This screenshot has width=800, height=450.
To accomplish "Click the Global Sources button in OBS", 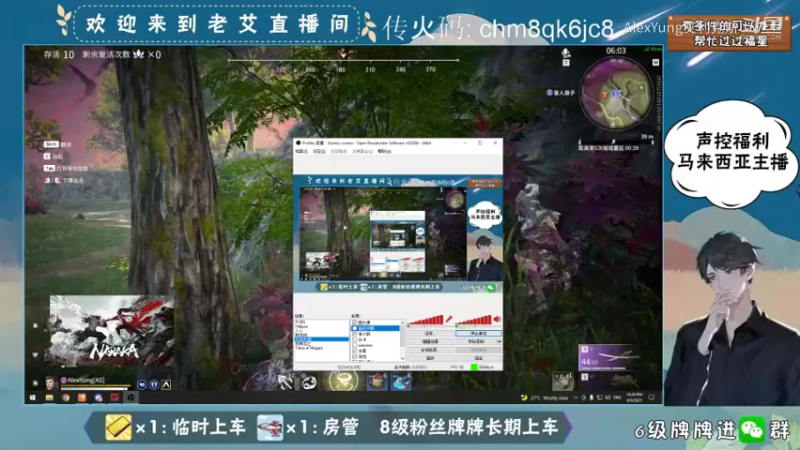I will point(430,350).
